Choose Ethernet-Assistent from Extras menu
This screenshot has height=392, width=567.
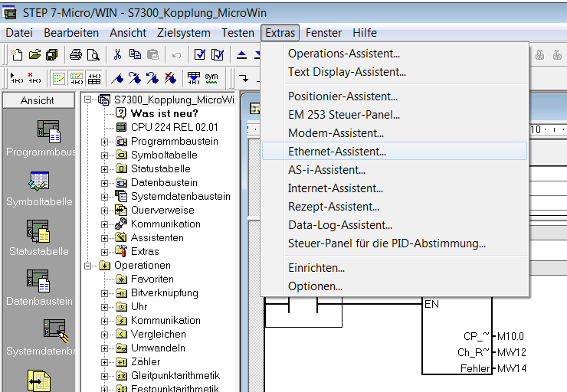coord(395,151)
